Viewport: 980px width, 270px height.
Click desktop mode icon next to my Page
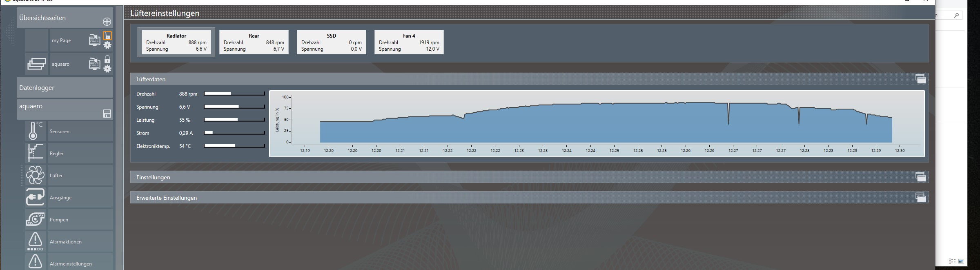[94, 40]
